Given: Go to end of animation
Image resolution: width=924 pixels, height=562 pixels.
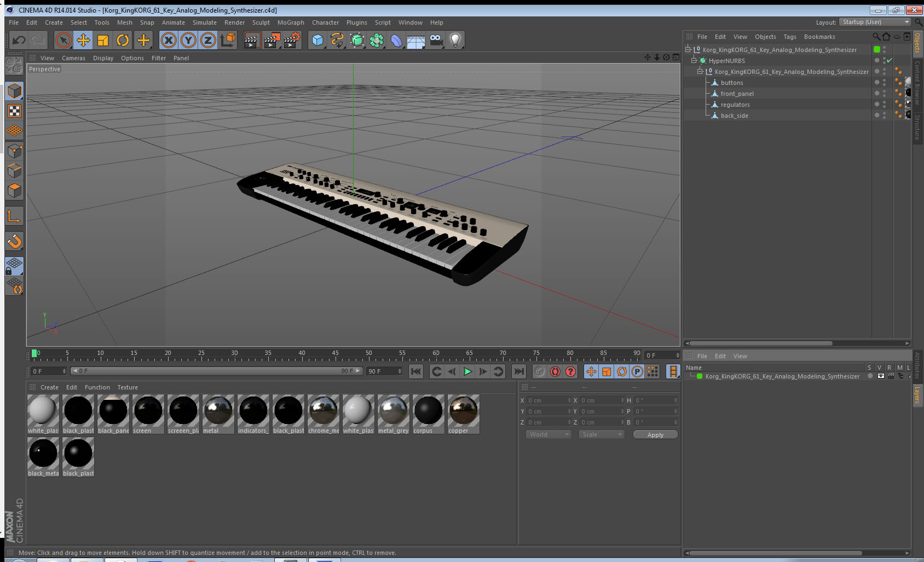Looking at the screenshot, I should (518, 371).
